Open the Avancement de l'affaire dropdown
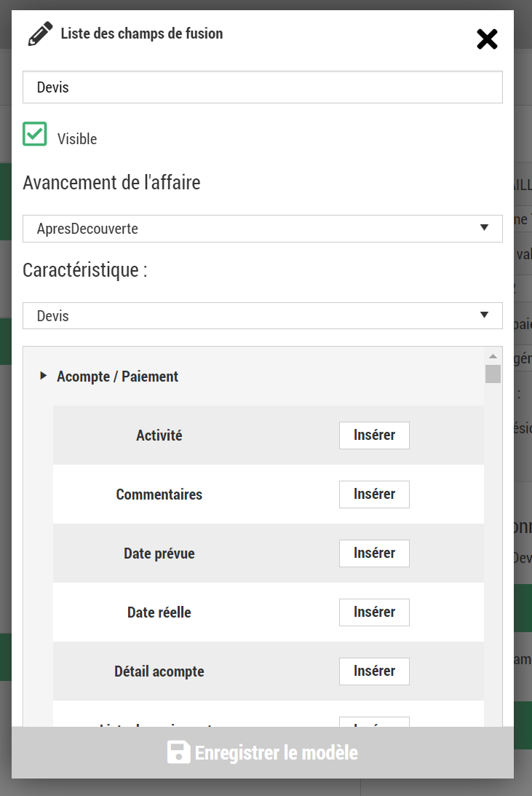Image resolution: width=532 pixels, height=796 pixels. coord(262,229)
